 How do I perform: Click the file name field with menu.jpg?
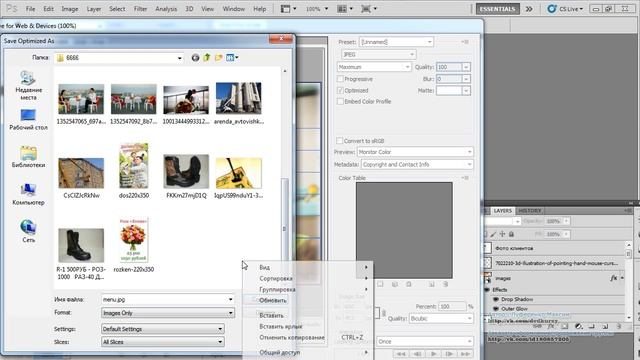[x=168, y=300]
